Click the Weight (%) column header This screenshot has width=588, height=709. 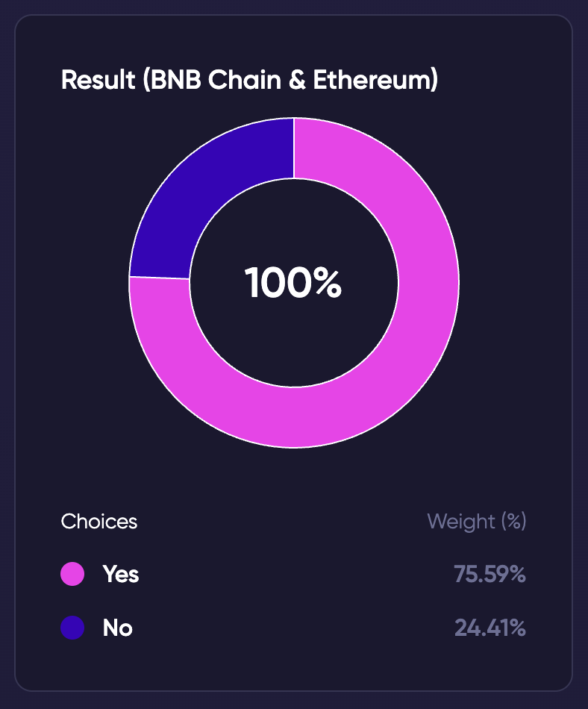(x=477, y=521)
